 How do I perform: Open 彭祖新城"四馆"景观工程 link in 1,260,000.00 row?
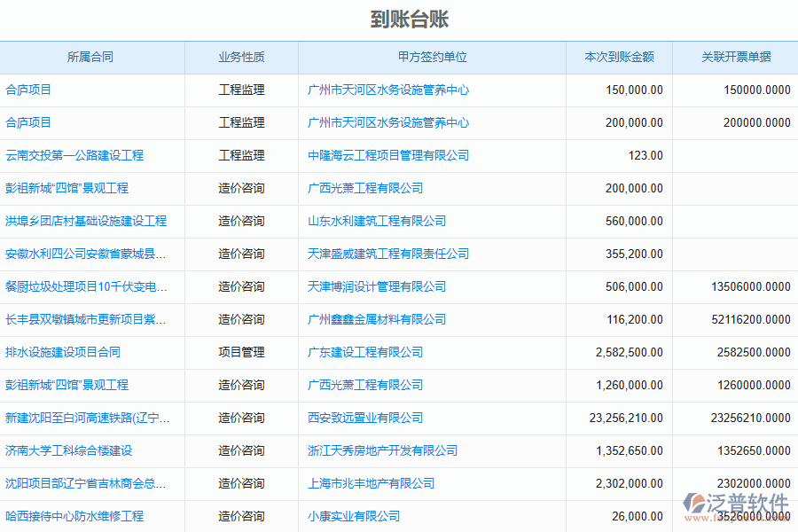66,386
